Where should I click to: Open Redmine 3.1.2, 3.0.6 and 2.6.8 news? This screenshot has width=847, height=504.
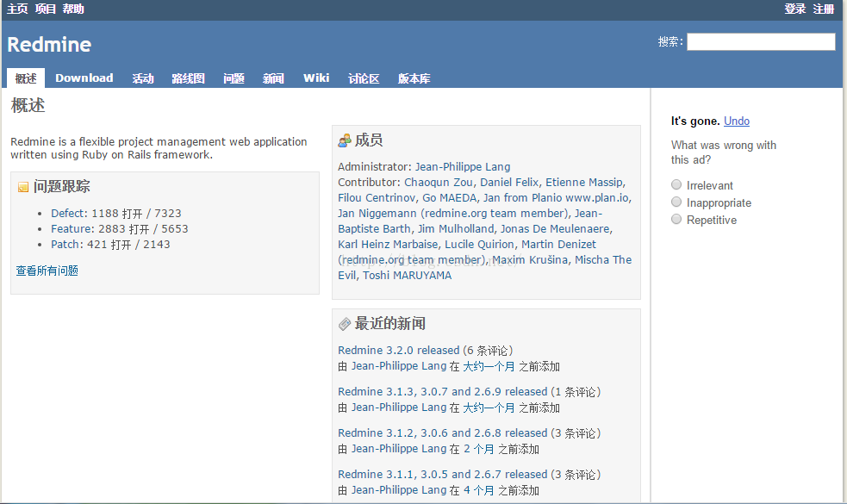(443, 433)
